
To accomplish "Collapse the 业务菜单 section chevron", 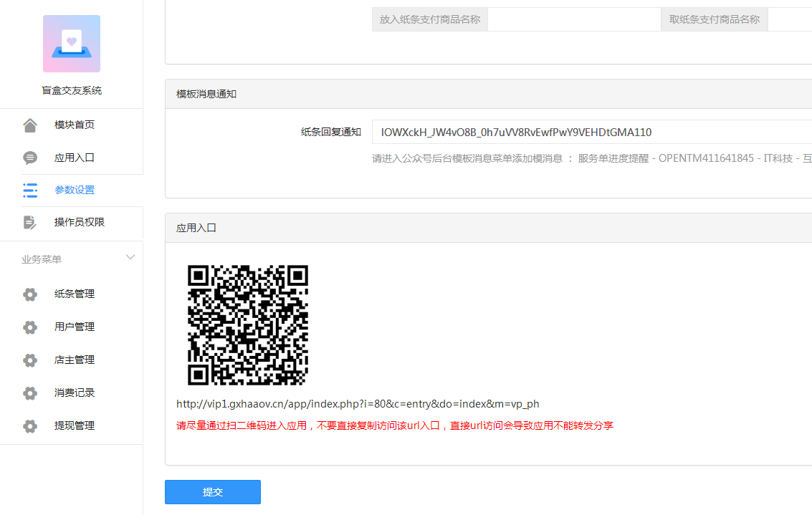I will 130,257.
